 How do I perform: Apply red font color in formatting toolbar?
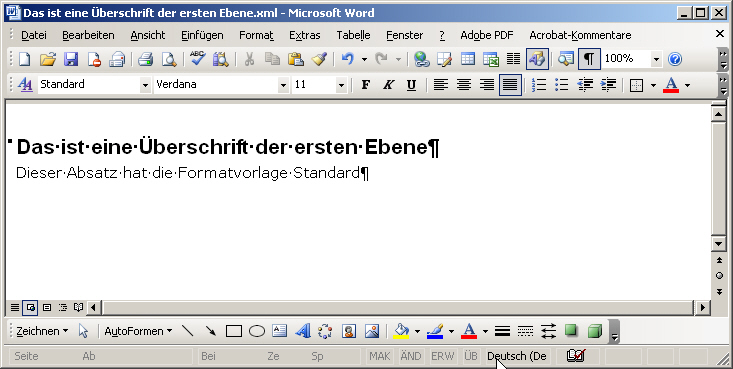pos(671,85)
